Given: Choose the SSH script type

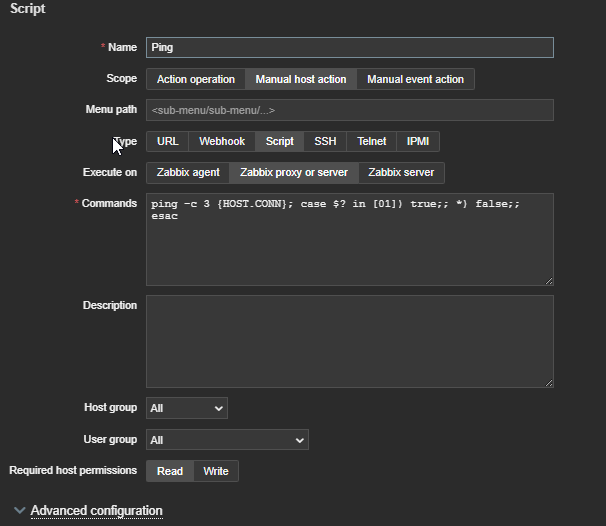Looking at the screenshot, I should pos(325,142).
